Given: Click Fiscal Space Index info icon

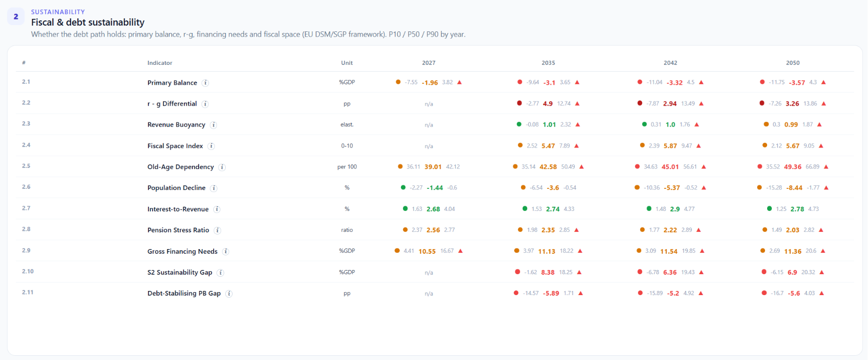Looking at the screenshot, I should (211, 146).
